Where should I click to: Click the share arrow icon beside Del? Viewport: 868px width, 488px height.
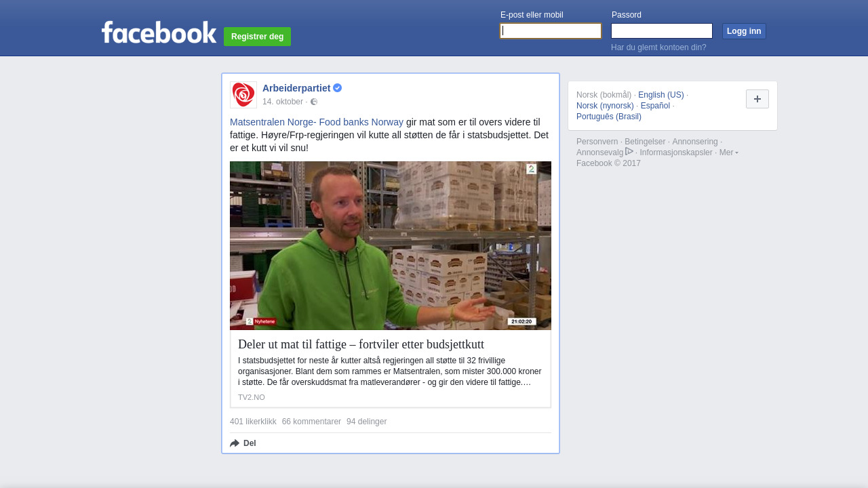pos(235,443)
